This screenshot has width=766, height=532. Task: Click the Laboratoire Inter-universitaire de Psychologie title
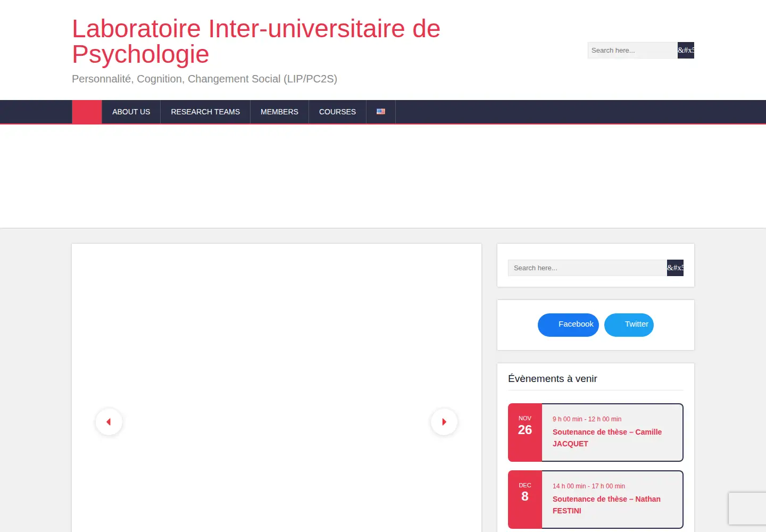pos(256,41)
